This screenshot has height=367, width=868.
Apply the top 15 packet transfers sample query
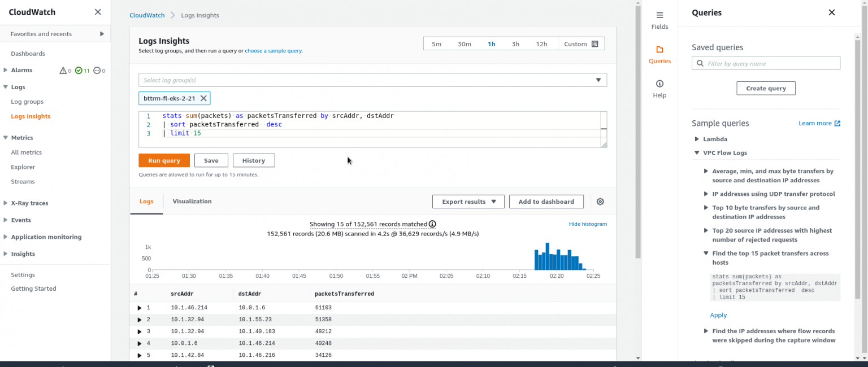[718, 314]
